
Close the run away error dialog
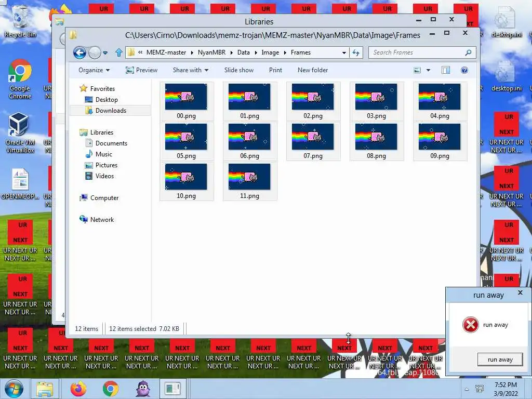pyautogui.click(x=520, y=292)
